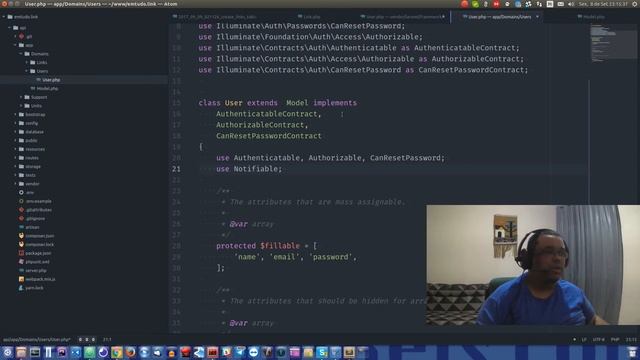
Task: Click the .env file gear icon
Action: pos(21,193)
